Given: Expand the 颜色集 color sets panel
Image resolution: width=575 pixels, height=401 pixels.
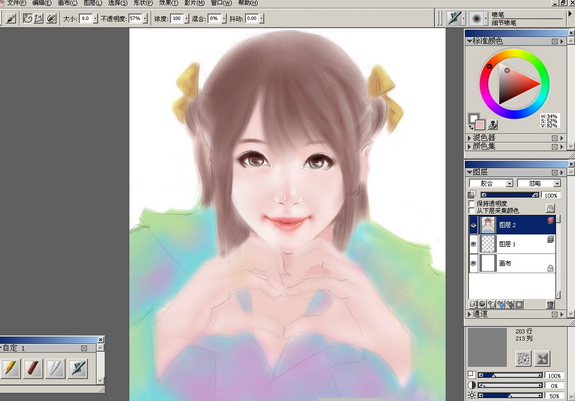Looking at the screenshot, I should 469,147.
